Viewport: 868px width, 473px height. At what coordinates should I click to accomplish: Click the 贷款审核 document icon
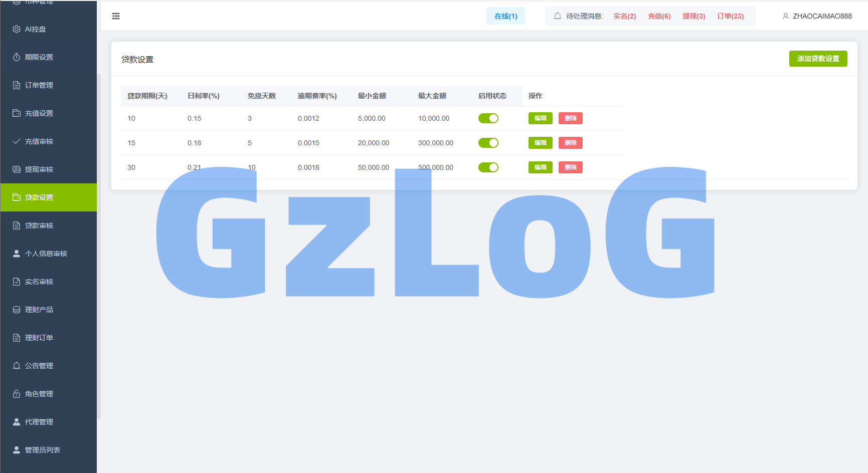point(17,225)
